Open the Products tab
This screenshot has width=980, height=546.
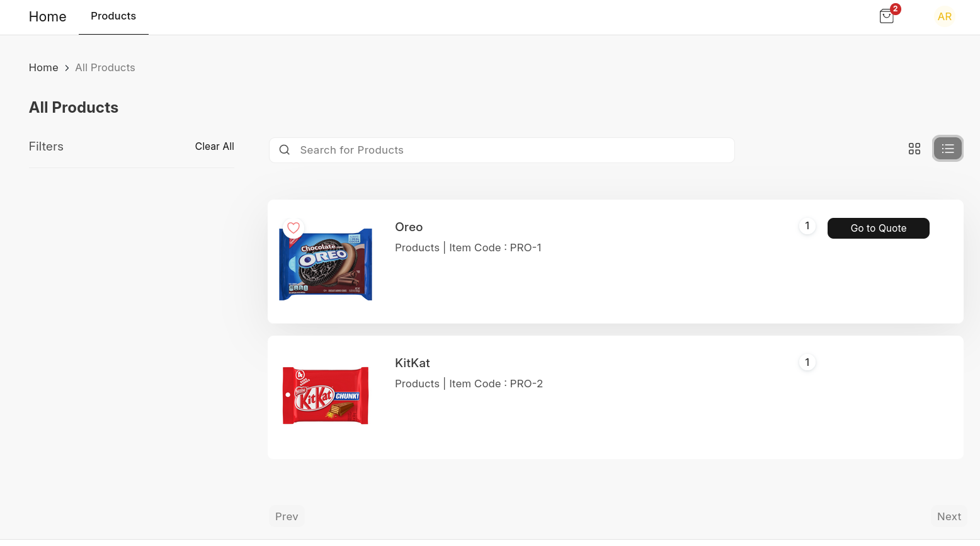coord(113,16)
